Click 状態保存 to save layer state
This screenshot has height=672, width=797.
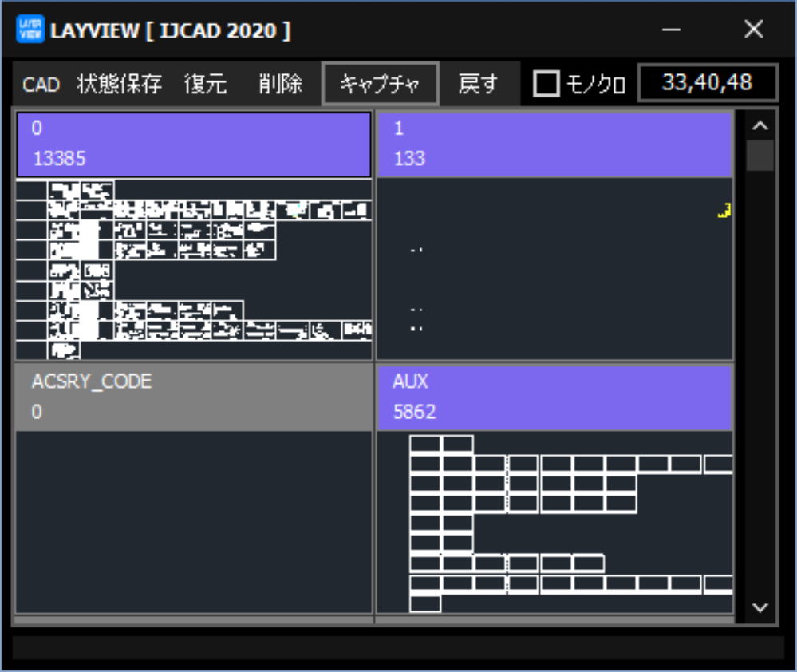[x=119, y=84]
